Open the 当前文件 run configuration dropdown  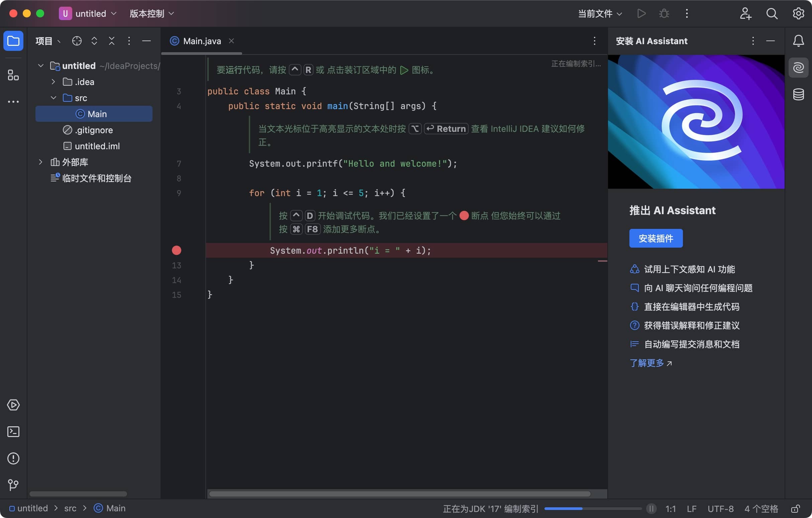pyautogui.click(x=600, y=13)
